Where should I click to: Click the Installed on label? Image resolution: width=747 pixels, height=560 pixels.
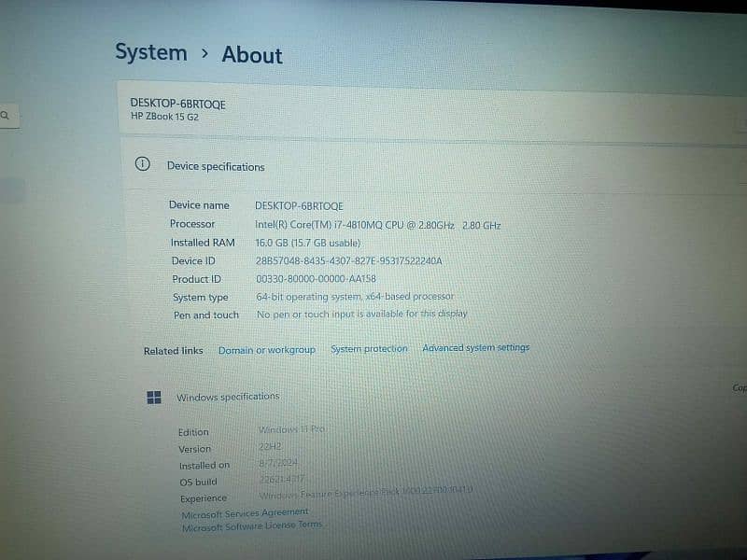[x=204, y=465]
